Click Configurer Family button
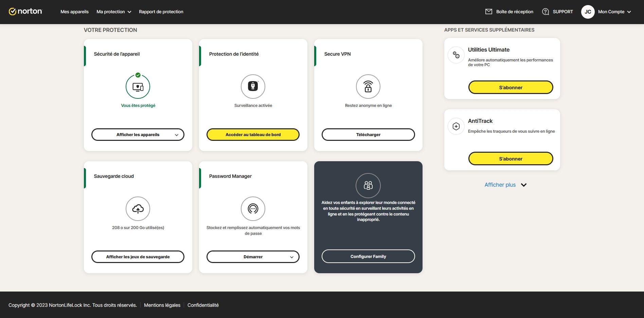 point(368,256)
